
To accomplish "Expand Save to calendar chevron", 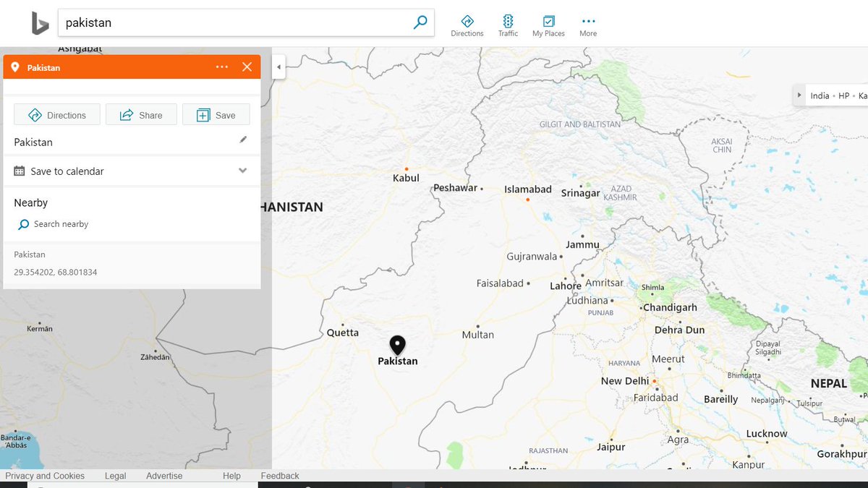I will click(242, 171).
